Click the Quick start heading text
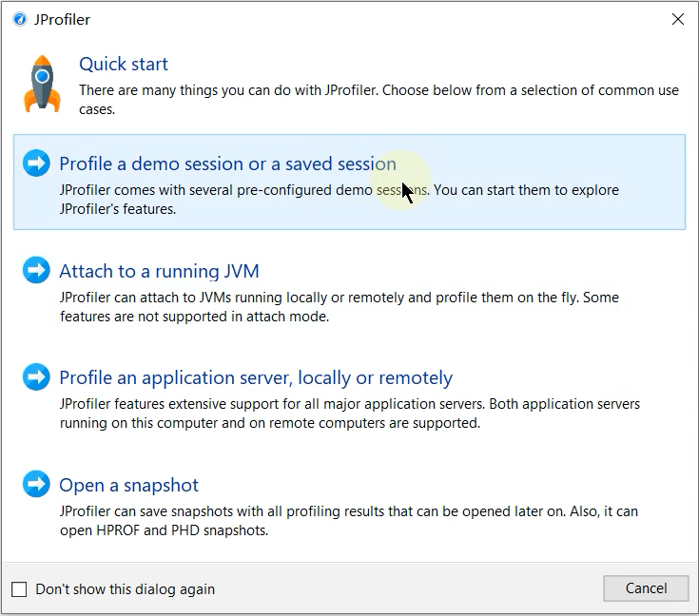Viewport: 699px width, 616px height. click(x=124, y=64)
